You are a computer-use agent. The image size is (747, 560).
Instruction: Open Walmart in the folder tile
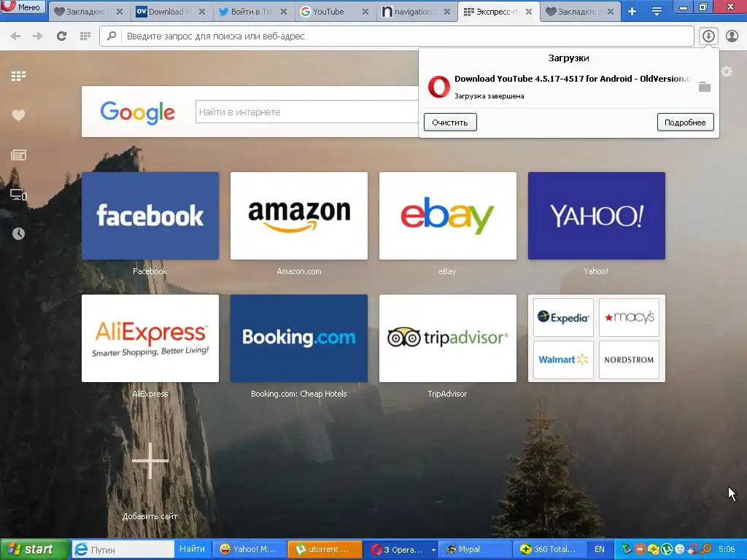point(563,359)
